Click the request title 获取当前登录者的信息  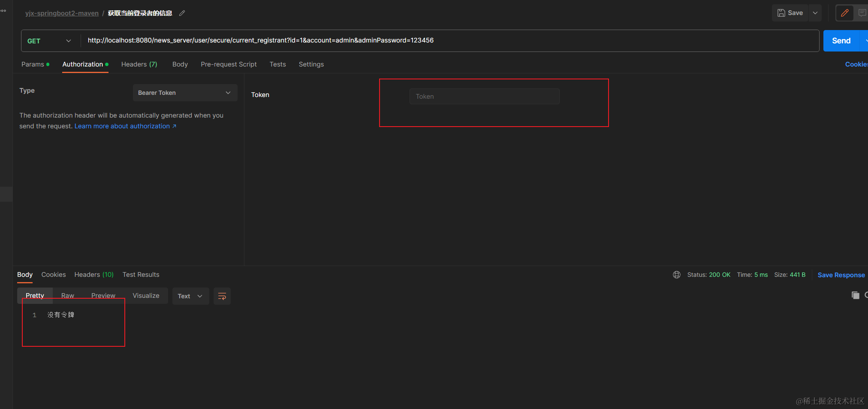(x=140, y=13)
